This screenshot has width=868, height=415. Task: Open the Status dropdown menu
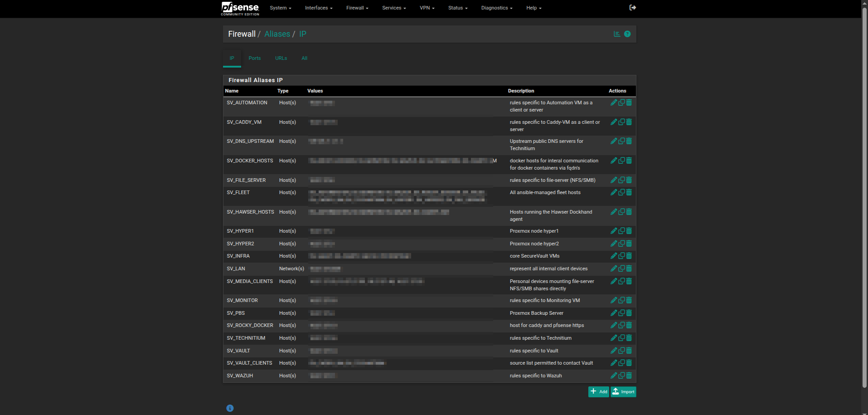coord(458,8)
